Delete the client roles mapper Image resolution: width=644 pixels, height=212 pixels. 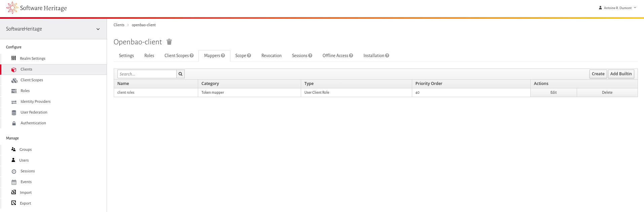pos(607,92)
